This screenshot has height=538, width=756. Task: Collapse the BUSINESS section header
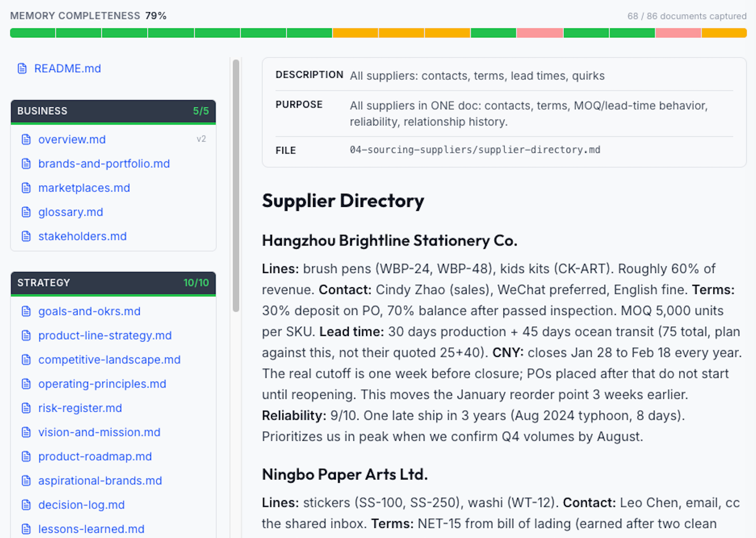point(113,111)
